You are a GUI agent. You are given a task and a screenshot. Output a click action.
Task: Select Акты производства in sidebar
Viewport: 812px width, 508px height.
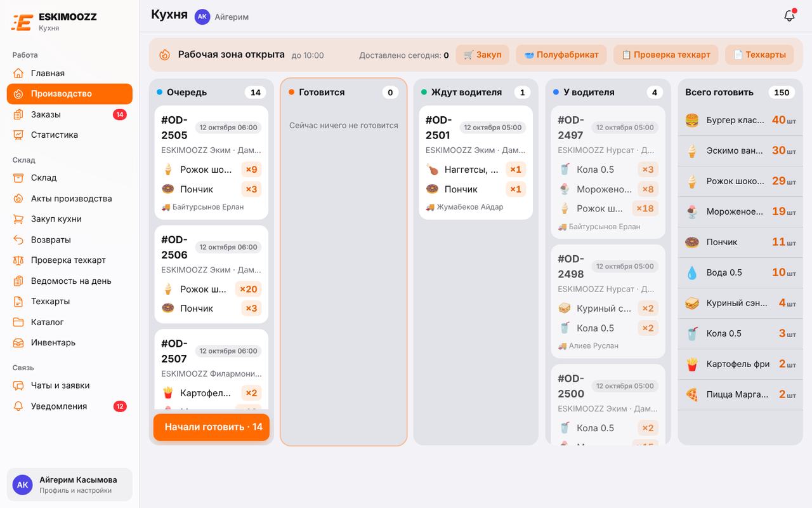pos(70,198)
